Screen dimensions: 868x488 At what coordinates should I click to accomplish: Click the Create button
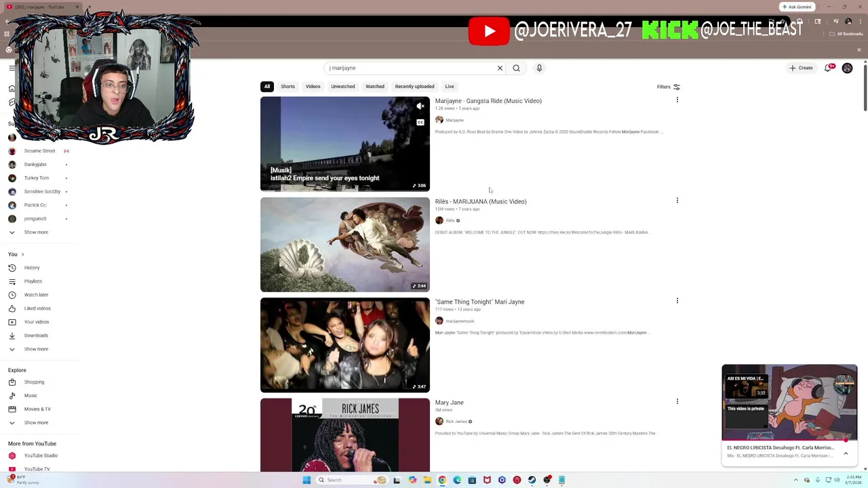pyautogui.click(x=801, y=68)
